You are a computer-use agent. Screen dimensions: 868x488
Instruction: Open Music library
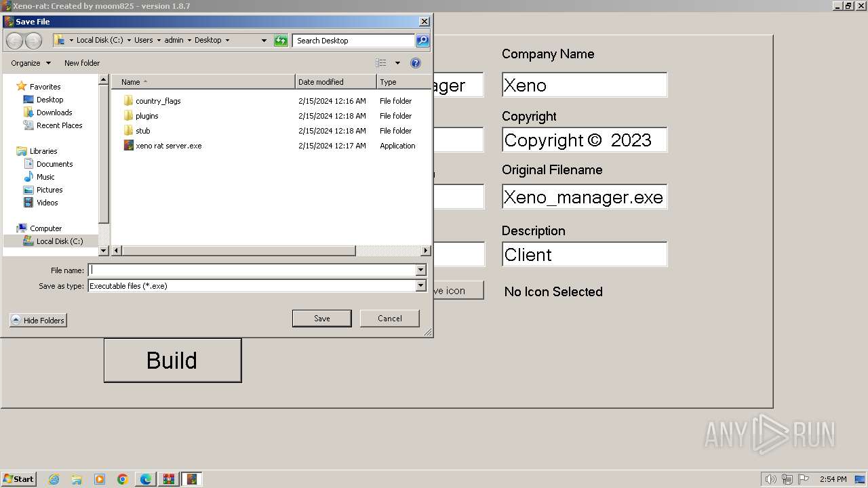(45, 177)
